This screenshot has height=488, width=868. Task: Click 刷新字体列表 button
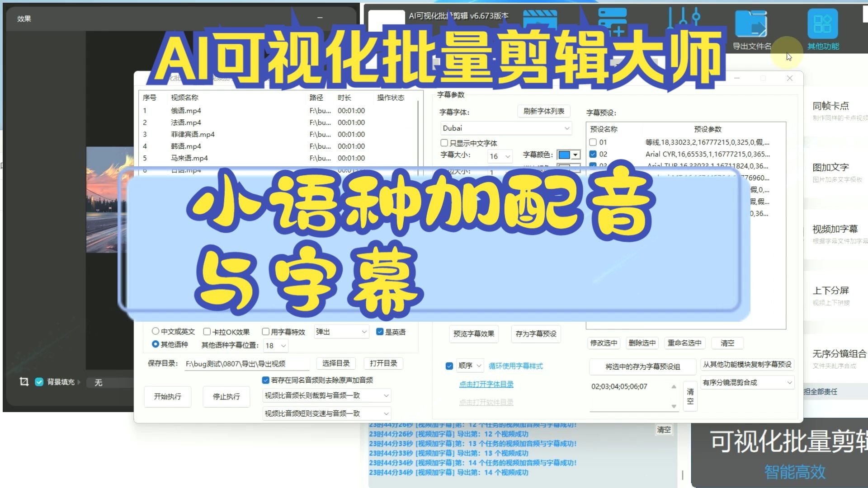click(543, 111)
